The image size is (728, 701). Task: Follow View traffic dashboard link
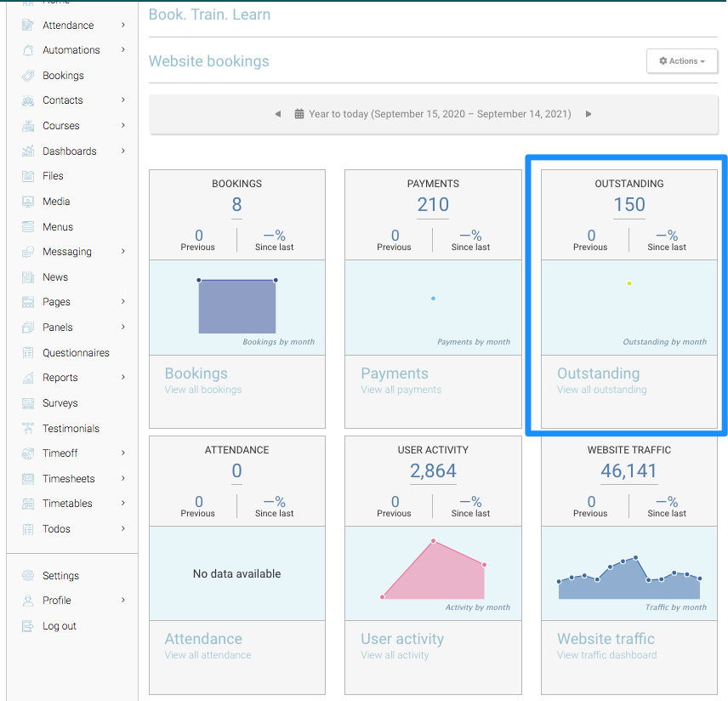[x=606, y=655]
